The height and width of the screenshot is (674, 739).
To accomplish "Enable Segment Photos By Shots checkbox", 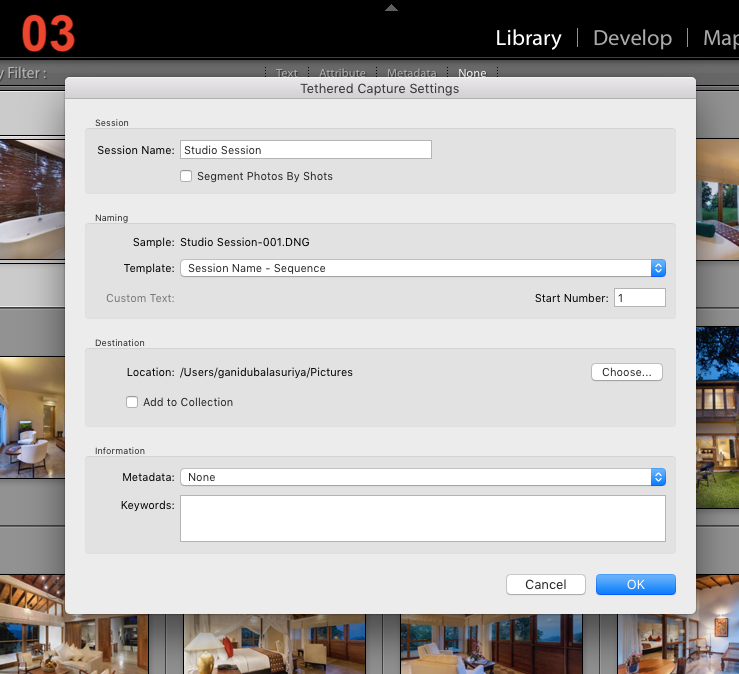I will (186, 176).
